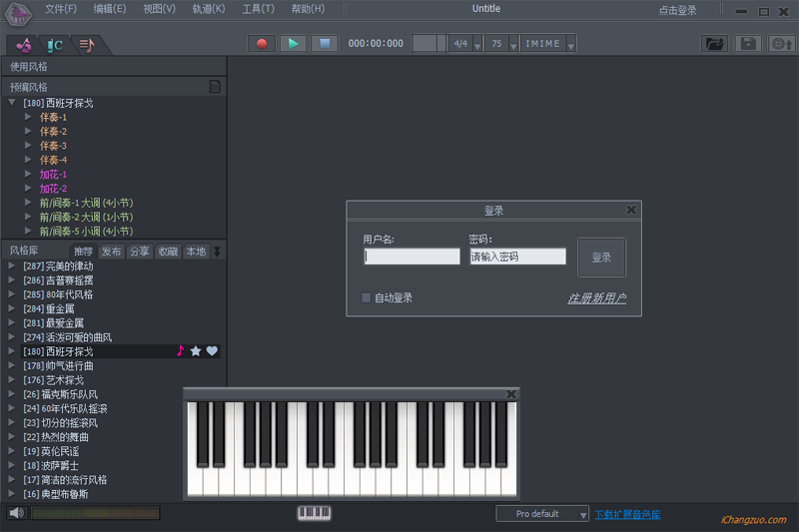
Task: Expand the 伴奏-1 tree item
Action: coord(29,118)
